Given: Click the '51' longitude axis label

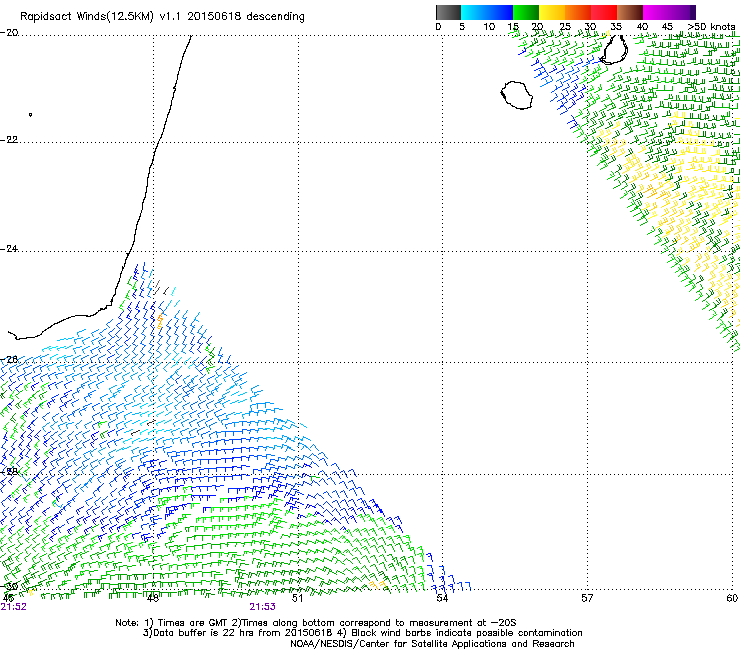Looking at the screenshot, I should tap(297, 598).
